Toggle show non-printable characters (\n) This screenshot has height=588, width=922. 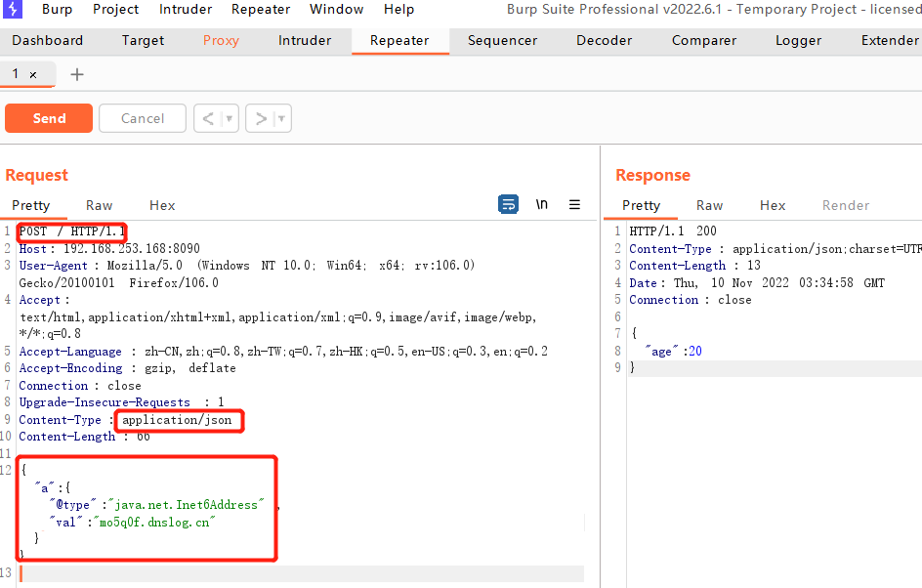click(541, 204)
